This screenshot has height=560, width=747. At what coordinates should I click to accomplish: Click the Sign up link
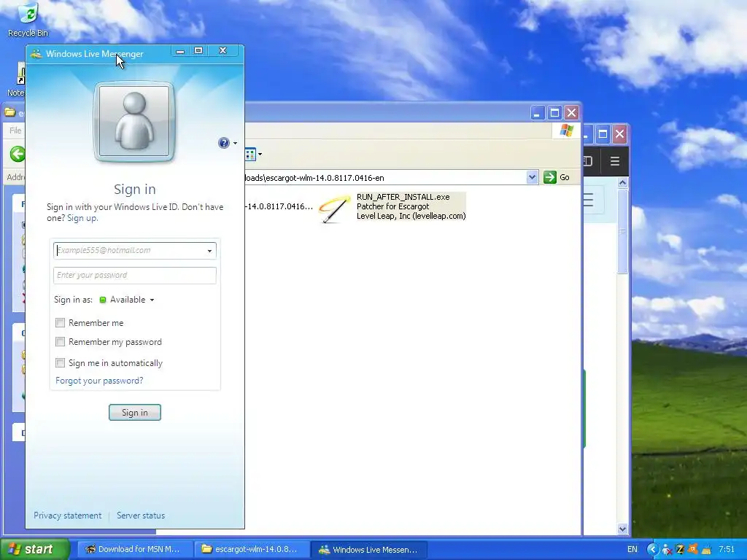click(x=82, y=218)
